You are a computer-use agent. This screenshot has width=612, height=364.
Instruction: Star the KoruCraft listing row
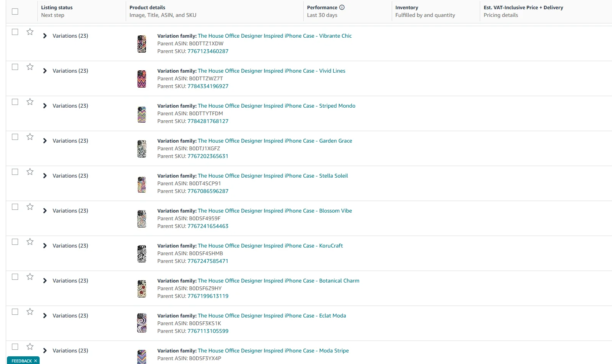click(30, 242)
